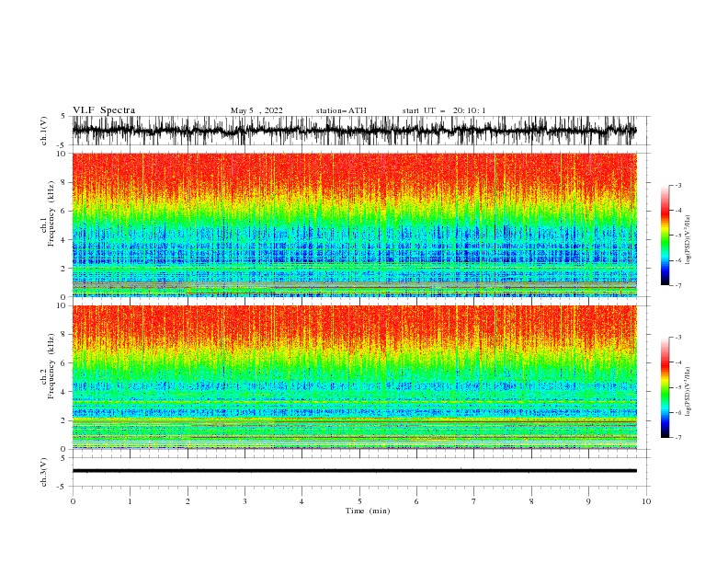Click time axis tick label '9'
Image resolution: width=728 pixels, height=563 pixels.
point(588,501)
